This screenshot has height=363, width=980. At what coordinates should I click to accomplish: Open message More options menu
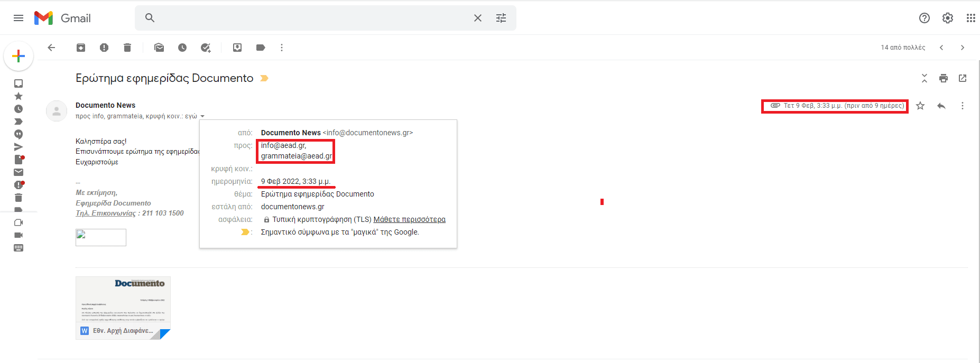point(963,106)
